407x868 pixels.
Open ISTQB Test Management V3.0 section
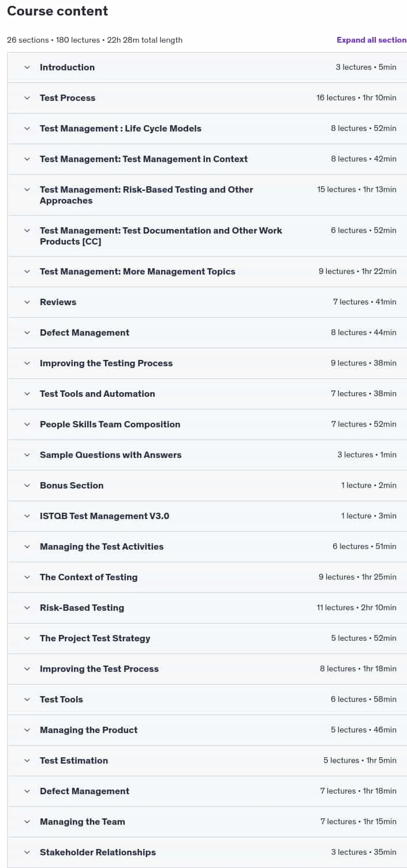[x=207, y=516]
